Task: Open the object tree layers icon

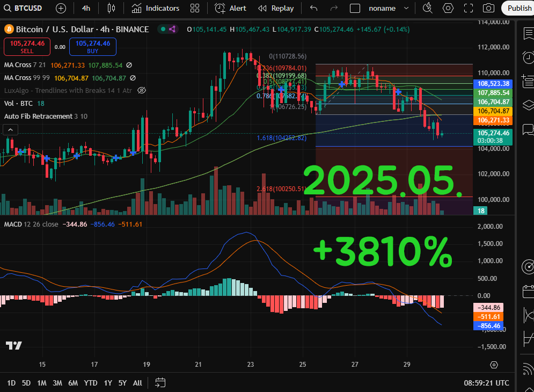Action: tap(528, 105)
